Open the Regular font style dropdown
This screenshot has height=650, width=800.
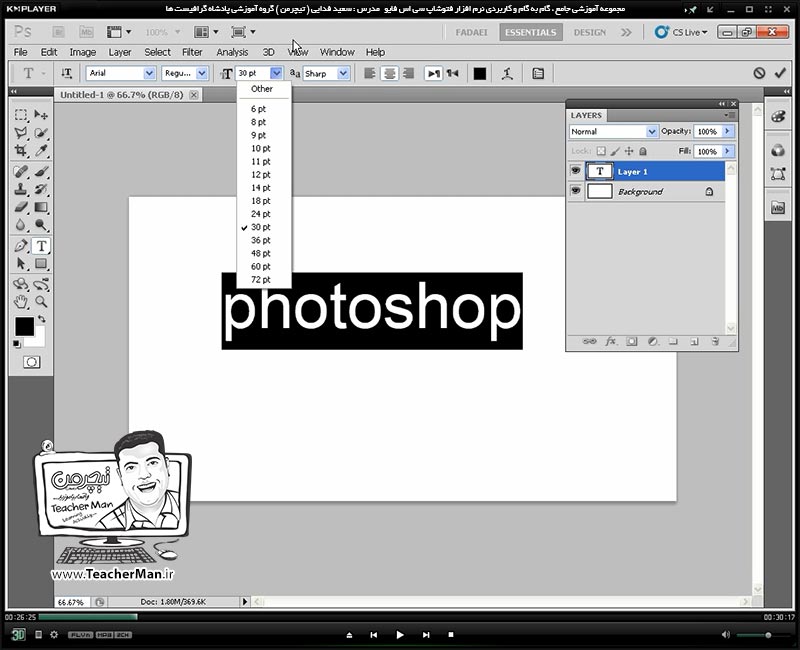(202, 73)
